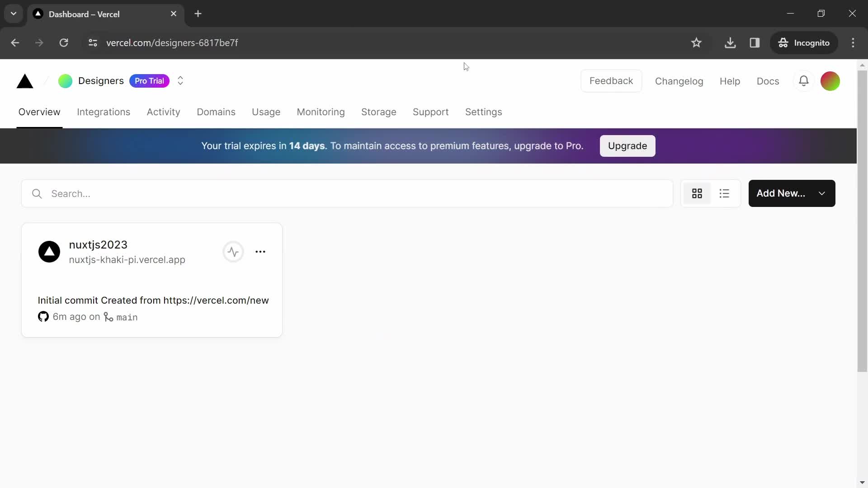The height and width of the screenshot is (488, 868).
Task: Click the project search input field
Action: click(x=347, y=194)
